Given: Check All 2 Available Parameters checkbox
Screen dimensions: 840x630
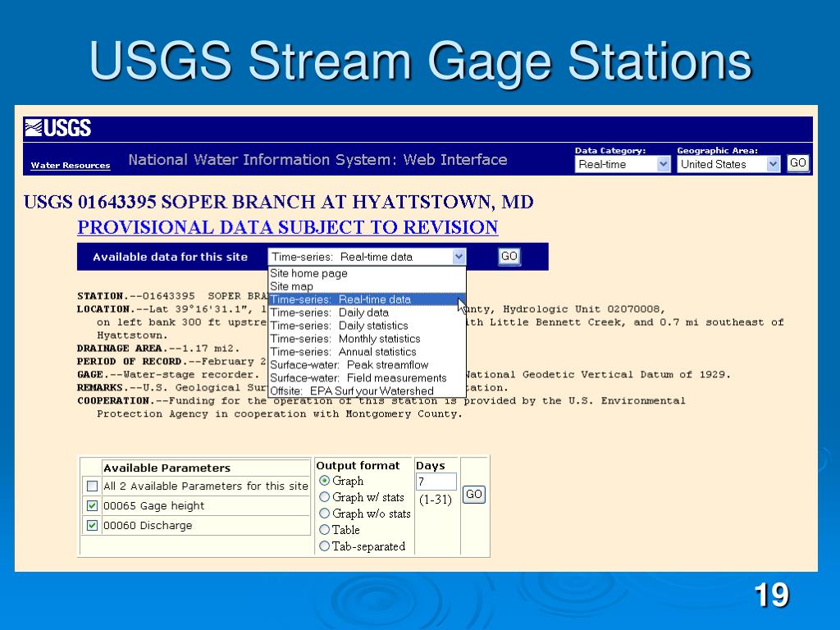Looking at the screenshot, I should (x=92, y=486).
